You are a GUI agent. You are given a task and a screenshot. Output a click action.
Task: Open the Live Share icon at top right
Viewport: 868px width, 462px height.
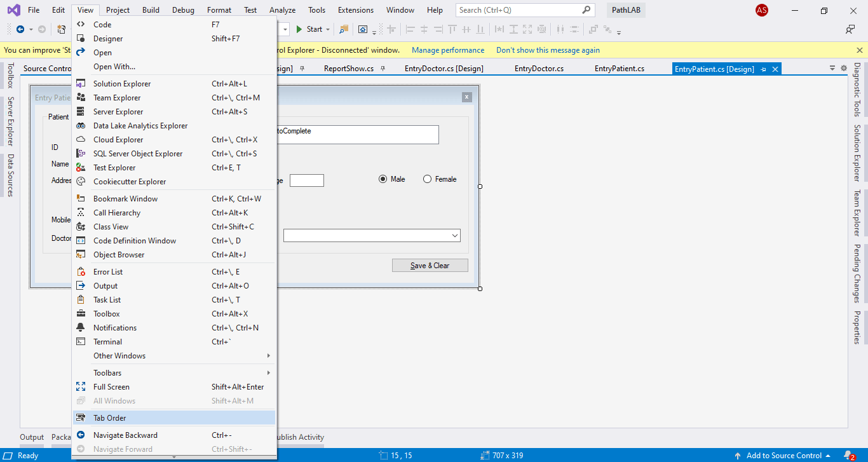coord(850,29)
